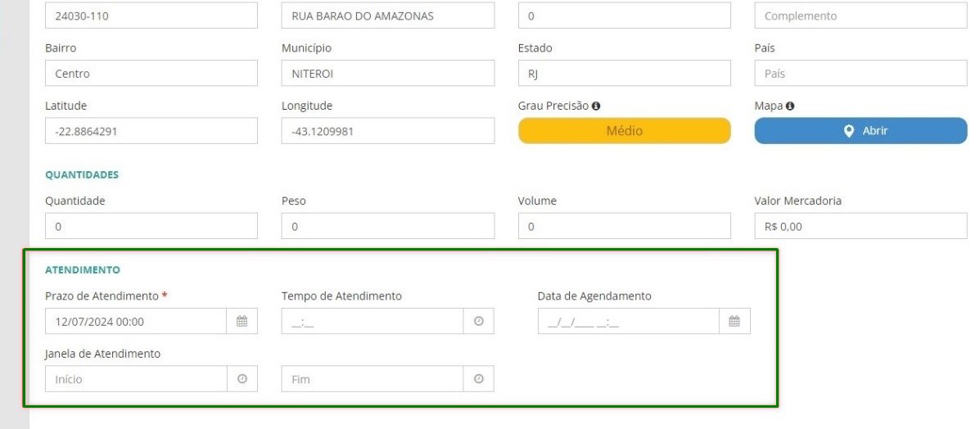Click clock icon for Tempo de Atendimento

click(478, 322)
